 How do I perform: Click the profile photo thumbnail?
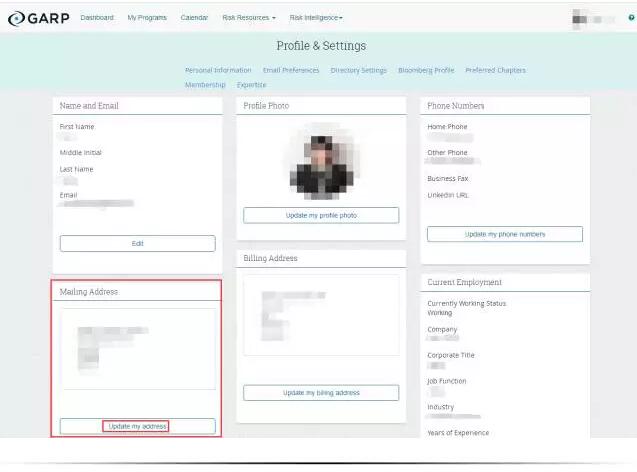pyautogui.click(x=321, y=163)
